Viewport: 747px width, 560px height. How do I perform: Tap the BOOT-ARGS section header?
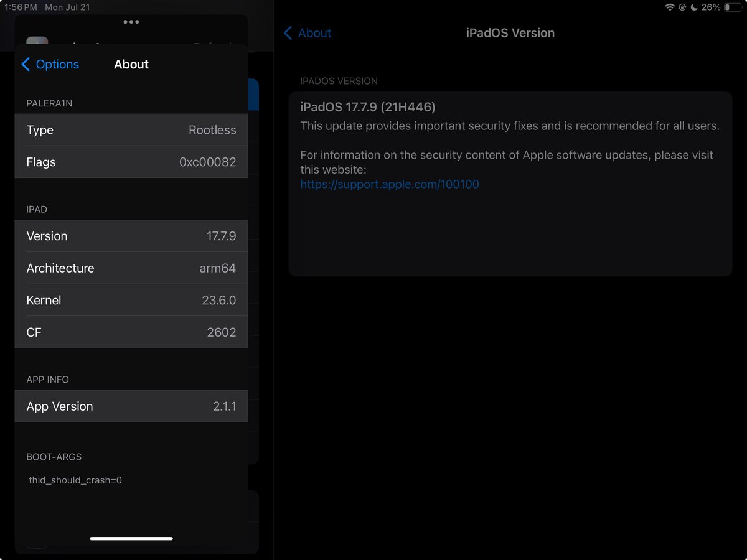pyautogui.click(x=54, y=457)
